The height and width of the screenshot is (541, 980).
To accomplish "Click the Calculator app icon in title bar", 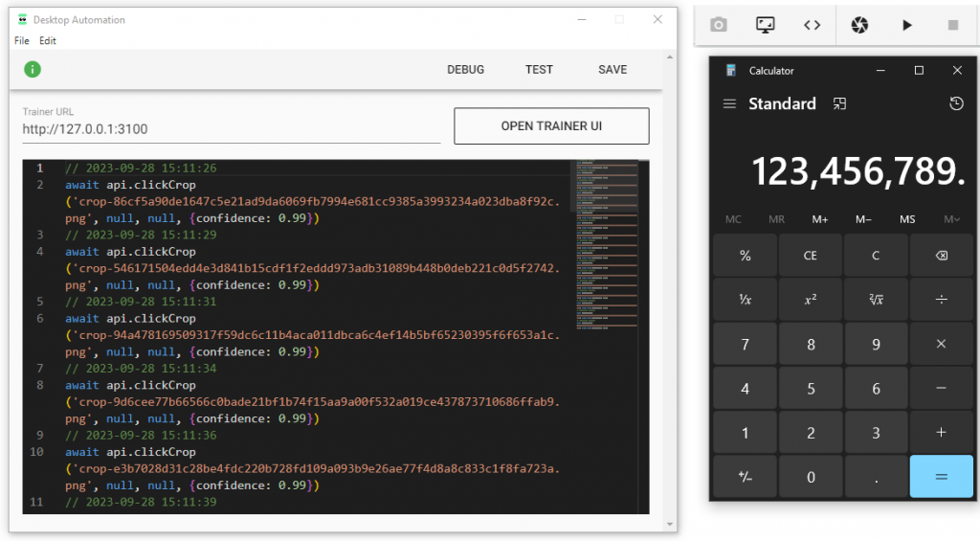I will click(x=730, y=71).
